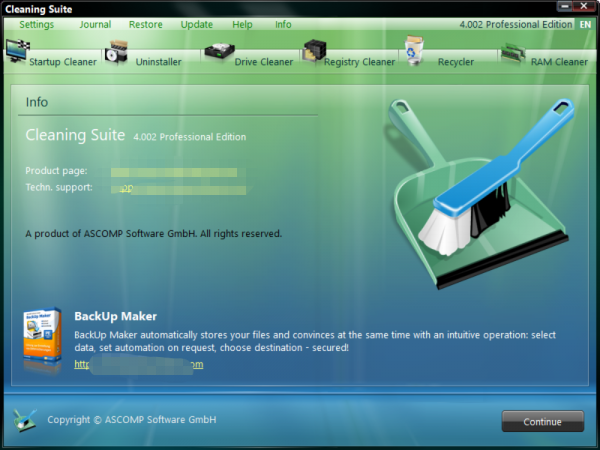Open the Help menu

coord(242,24)
